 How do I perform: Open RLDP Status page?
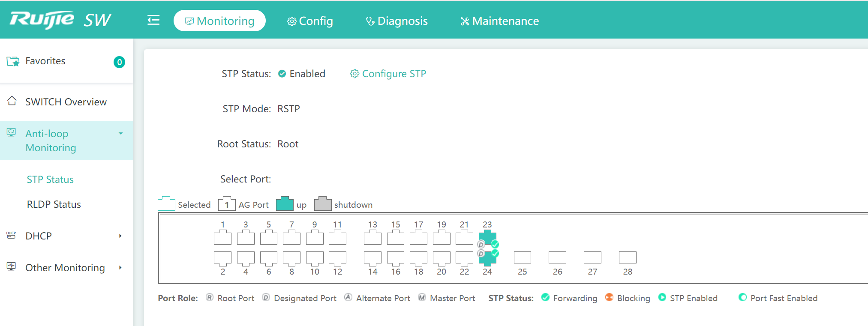click(x=54, y=204)
